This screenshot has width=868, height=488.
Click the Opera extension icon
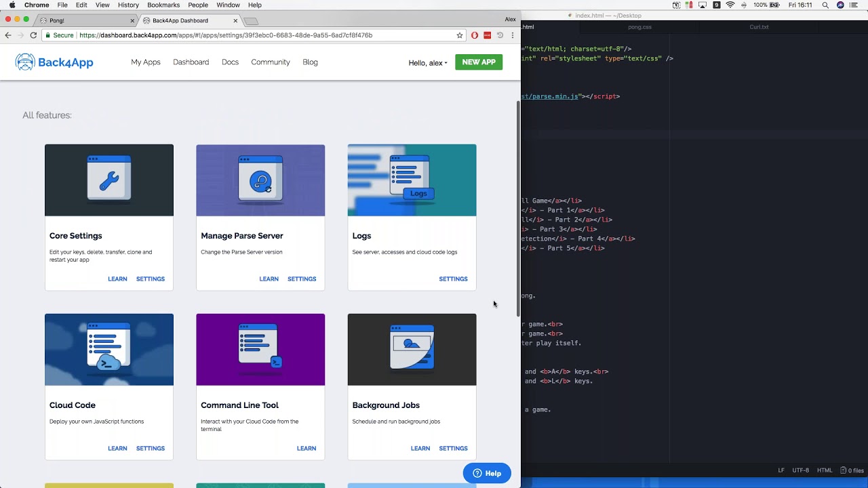pyautogui.click(x=475, y=35)
